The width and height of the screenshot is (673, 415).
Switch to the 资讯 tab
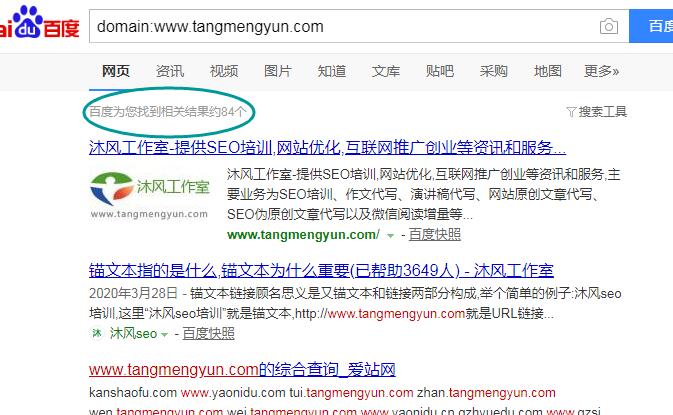point(170,71)
